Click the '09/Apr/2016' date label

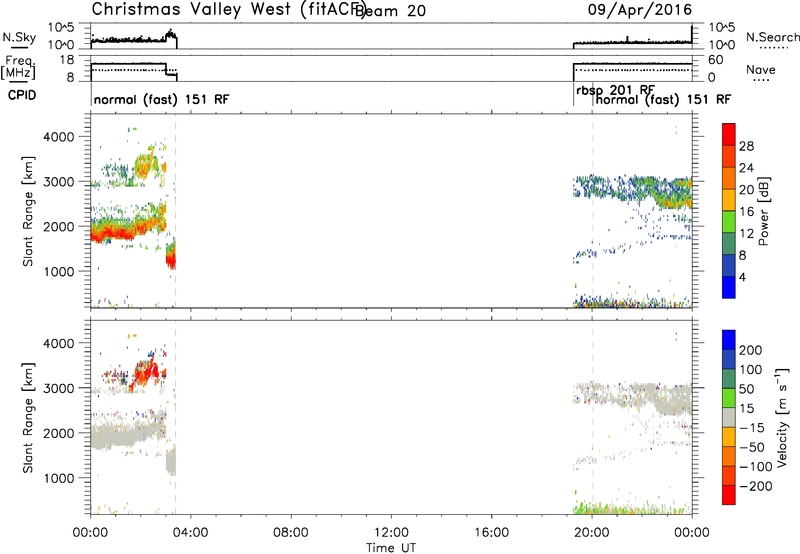pyautogui.click(x=640, y=10)
